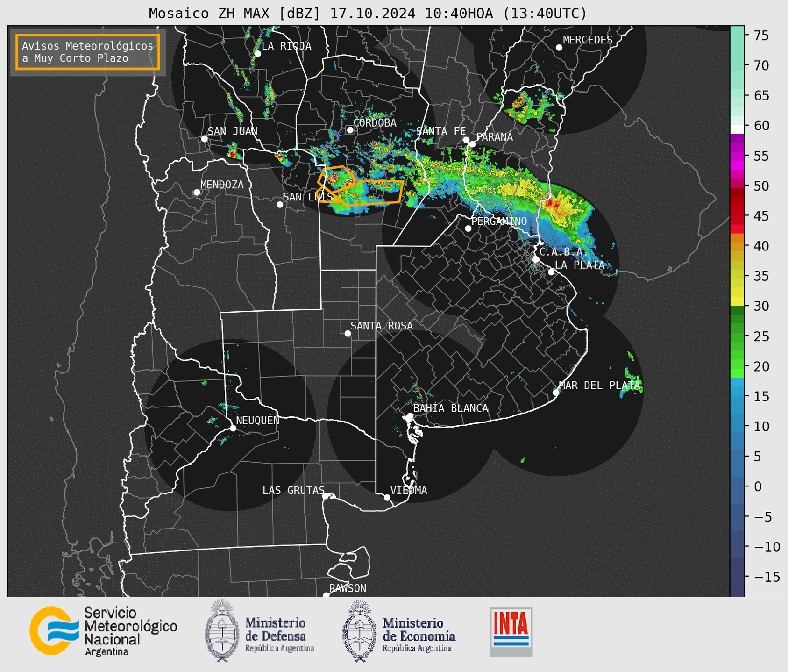The height and width of the screenshot is (672, 788).
Task: Click the LAS GRUTAS city label
Action: pyautogui.click(x=293, y=490)
